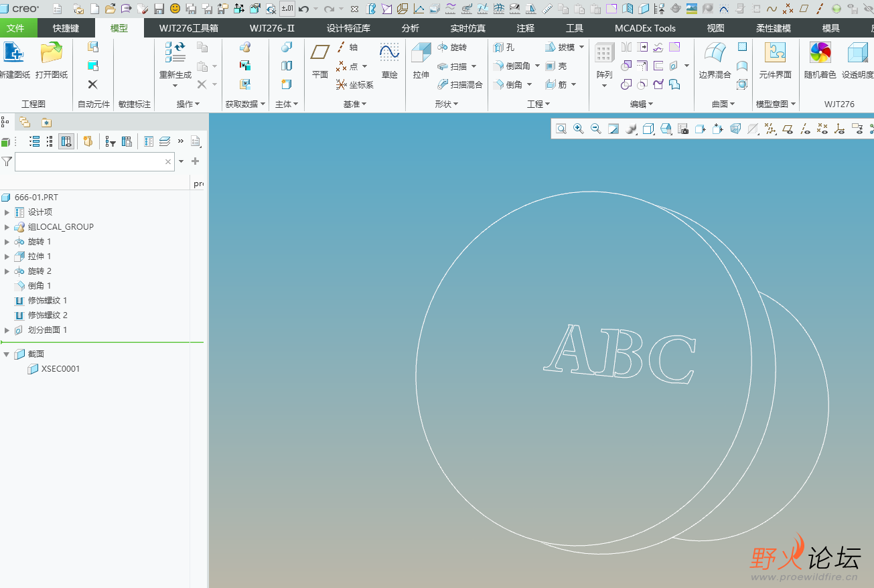Expand the 拉伸 1 feature node
This screenshot has width=874, height=588.
coord(7,256)
